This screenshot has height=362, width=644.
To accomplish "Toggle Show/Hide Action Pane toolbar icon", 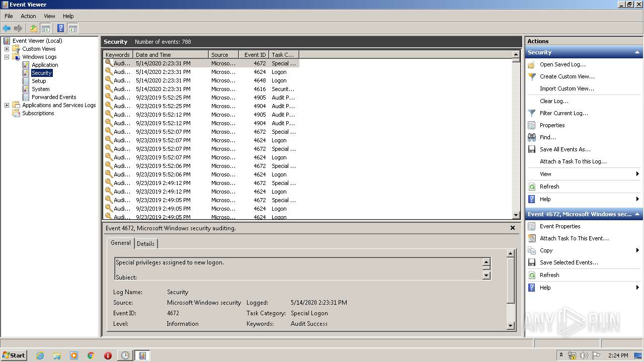I will [x=72, y=28].
